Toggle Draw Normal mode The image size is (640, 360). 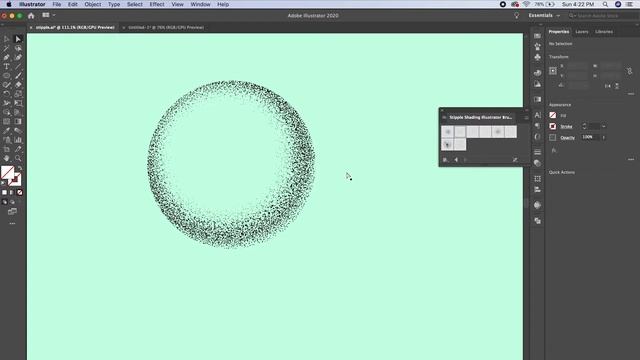click(x=4, y=202)
